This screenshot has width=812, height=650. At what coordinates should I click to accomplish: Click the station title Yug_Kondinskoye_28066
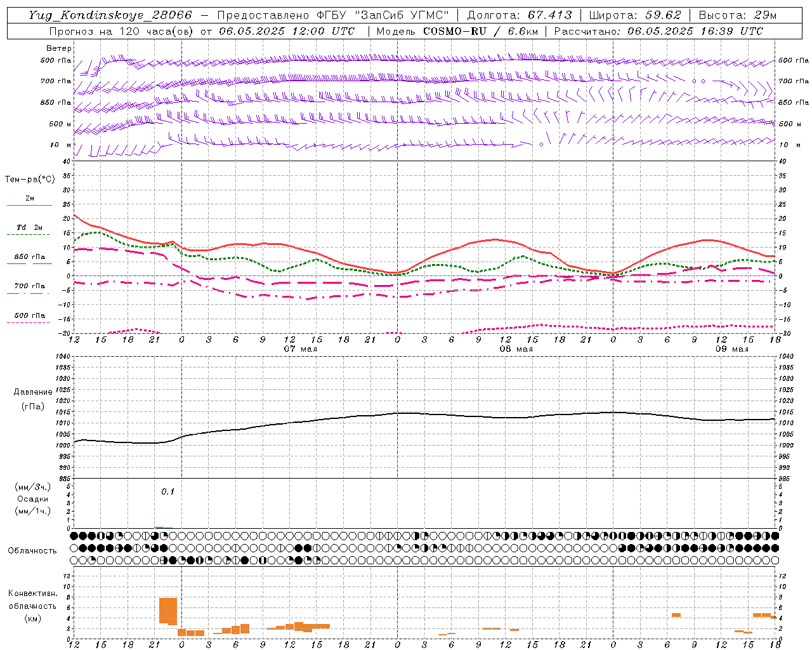(x=110, y=15)
